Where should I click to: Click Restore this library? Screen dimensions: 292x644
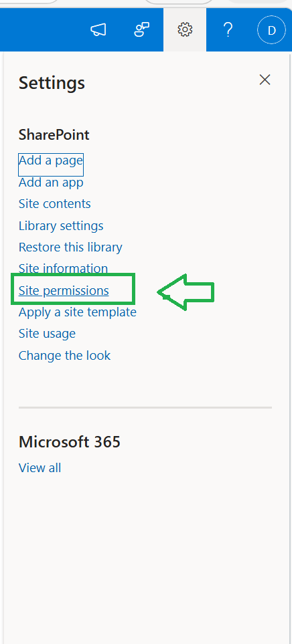click(x=70, y=247)
